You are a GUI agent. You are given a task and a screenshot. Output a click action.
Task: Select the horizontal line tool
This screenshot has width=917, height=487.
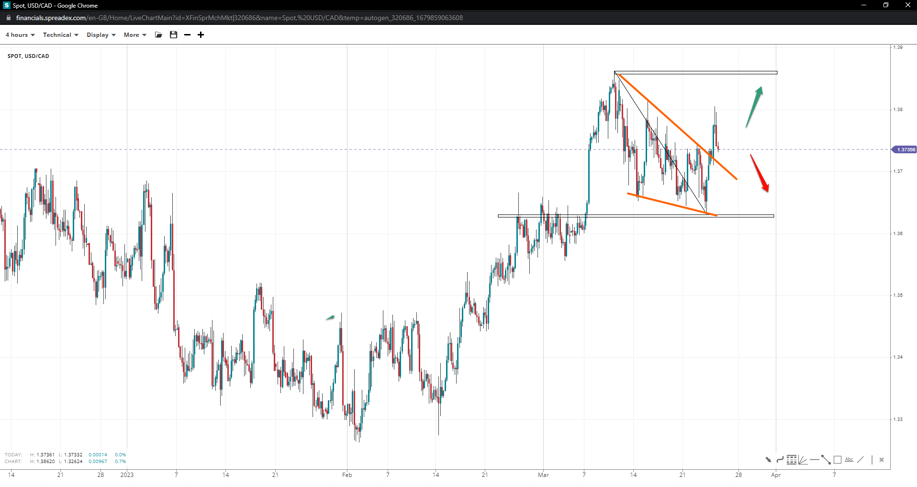pyautogui.click(x=815, y=460)
